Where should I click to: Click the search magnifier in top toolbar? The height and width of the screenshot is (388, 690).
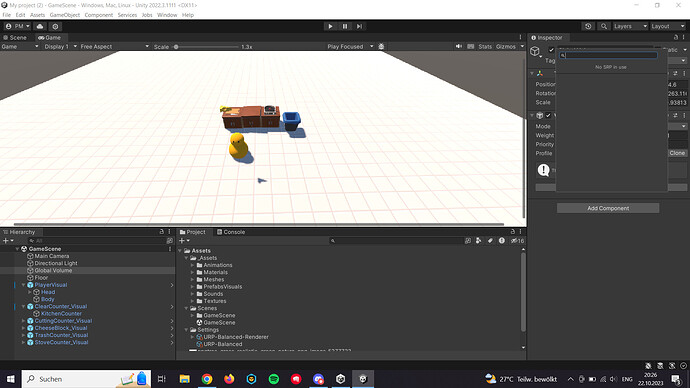coord(604,26)
